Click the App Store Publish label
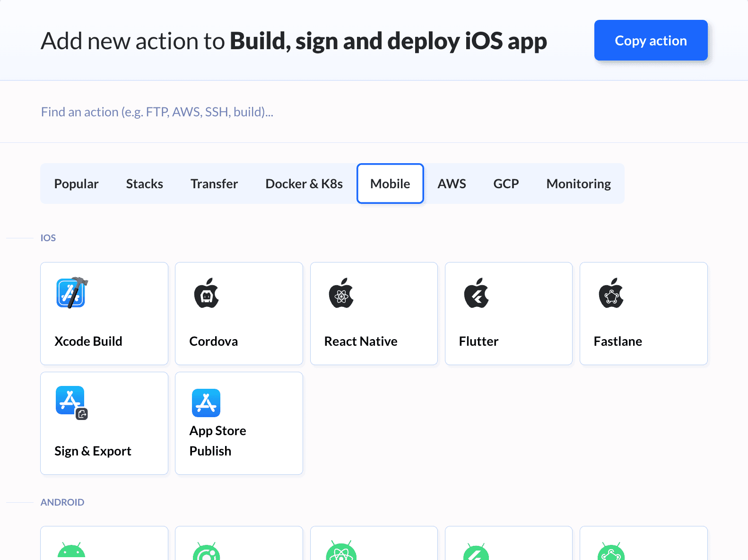 tap(217, 441)
